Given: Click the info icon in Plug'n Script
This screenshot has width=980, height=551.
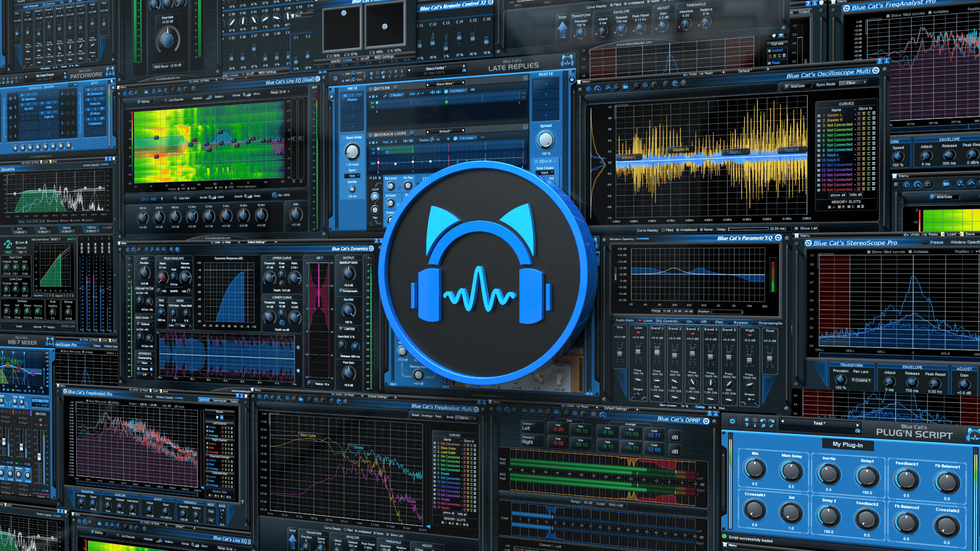Looking at the screenshot, I should click(755, 425).
